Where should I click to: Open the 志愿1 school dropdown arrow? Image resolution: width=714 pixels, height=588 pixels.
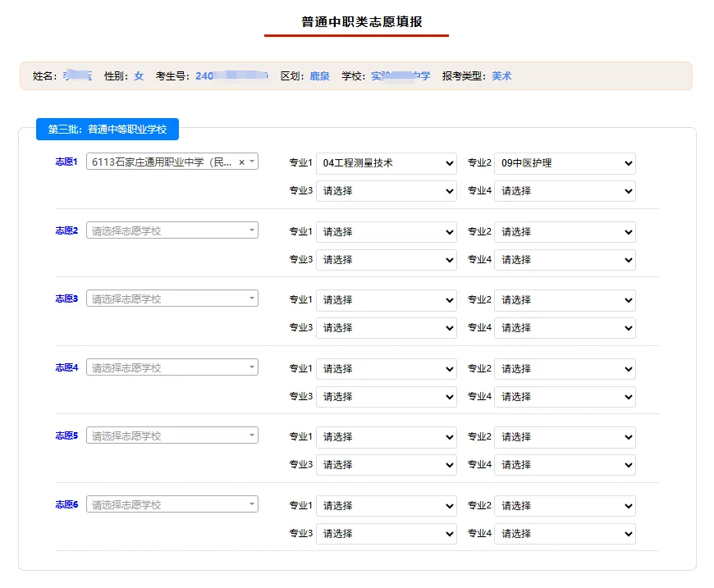tap(252, 162)
